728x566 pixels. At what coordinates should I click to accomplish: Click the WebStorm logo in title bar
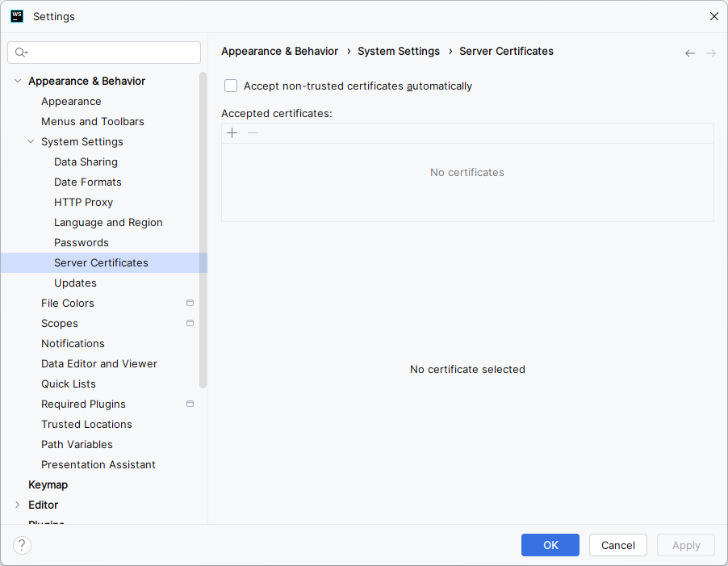point(17,16)
